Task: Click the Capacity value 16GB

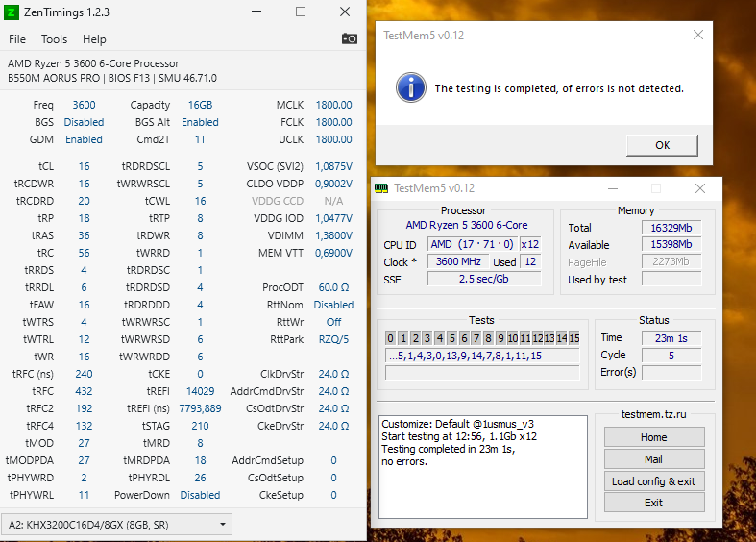Action: pos(200,105)
